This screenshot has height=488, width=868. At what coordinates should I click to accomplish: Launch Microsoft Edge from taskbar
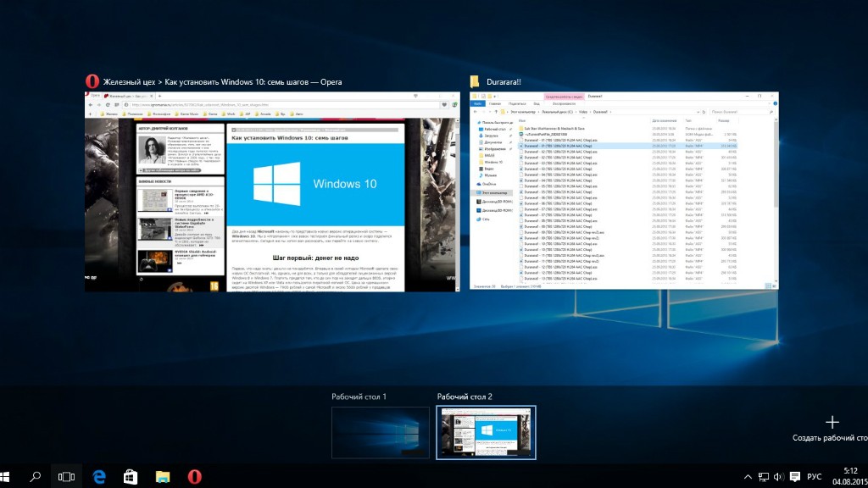tap(99, 476)
